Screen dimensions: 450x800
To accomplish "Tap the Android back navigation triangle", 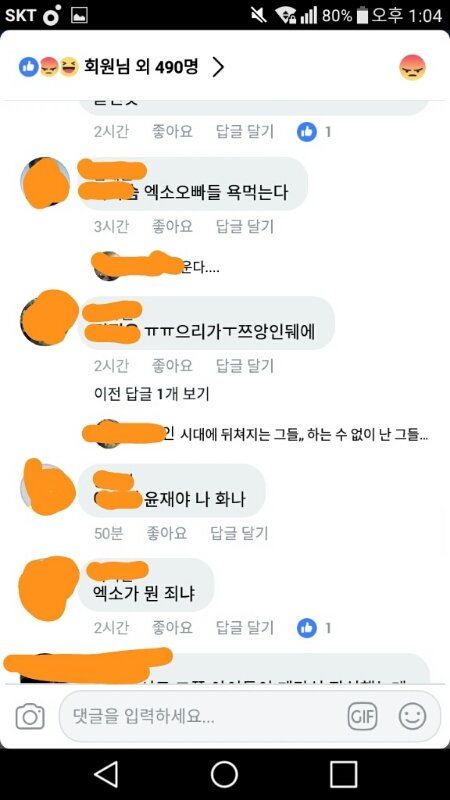I will pyautogui.click(x=106, y=774).
